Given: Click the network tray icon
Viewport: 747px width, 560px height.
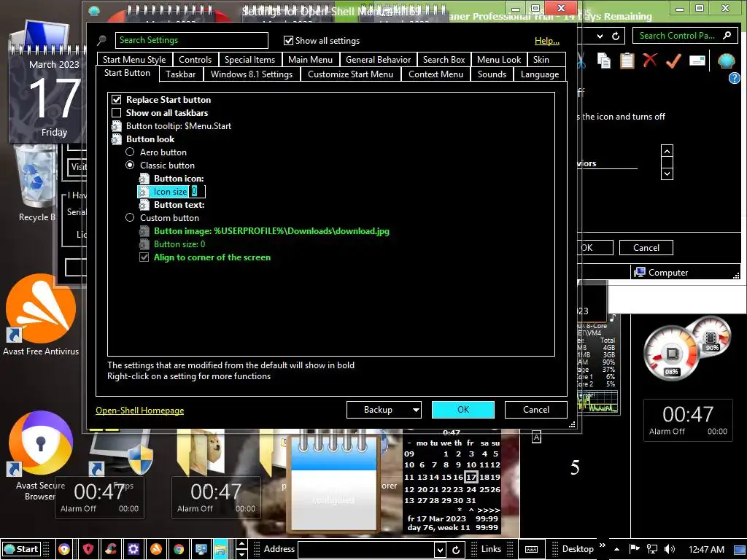Looking at the screenshot, I should 651,549.
